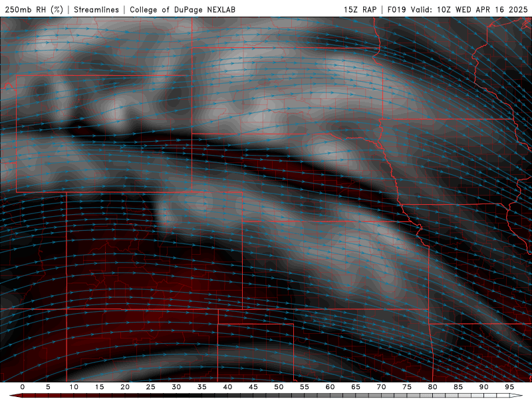Click the "25" colorbar label

151,387
